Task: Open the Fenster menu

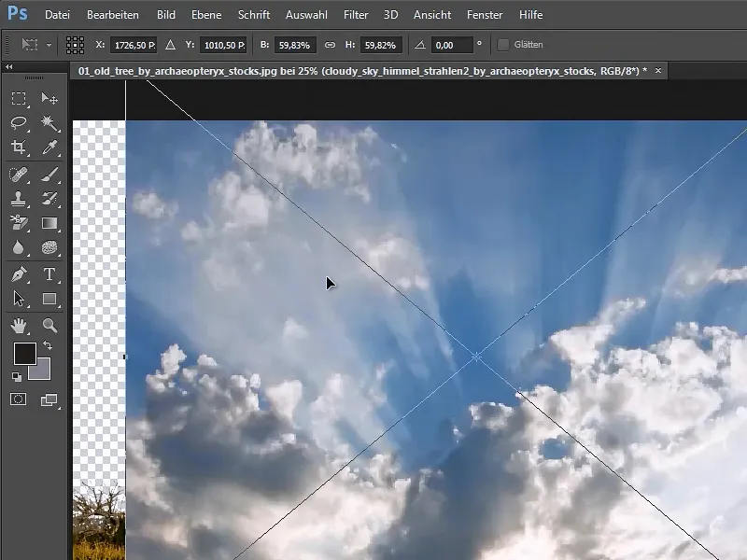Action: 485,15
